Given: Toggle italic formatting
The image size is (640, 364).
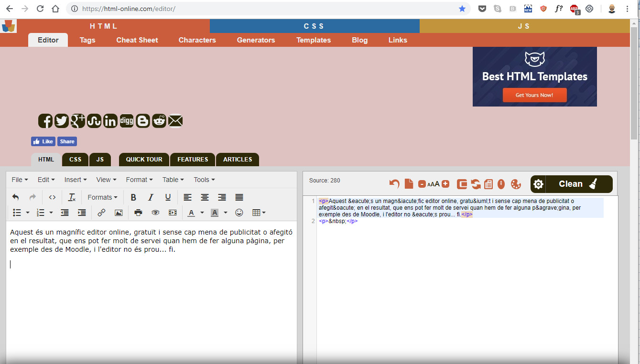Looking at the screenshot, I should point(151,197).
